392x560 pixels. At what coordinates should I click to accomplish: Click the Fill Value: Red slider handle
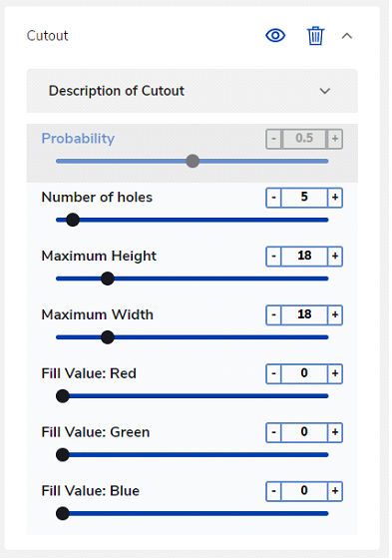(x=63, y=396)
